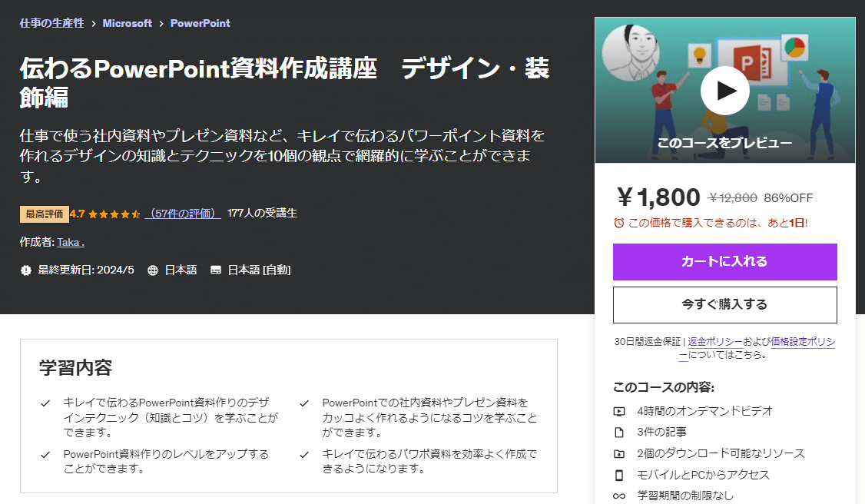The width and height of the screenshot is (865, 504).
Task: Click the articles document icon
Action: (x=619, y=433)
